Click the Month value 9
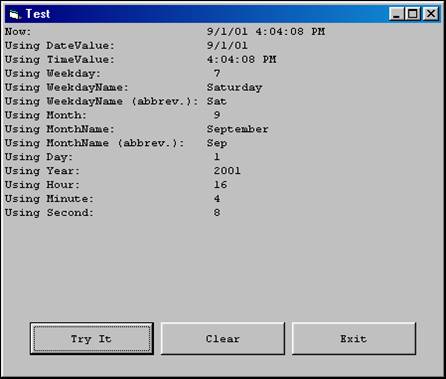The height and width of the screenshot is (379, 446). (x=217, y=115)
